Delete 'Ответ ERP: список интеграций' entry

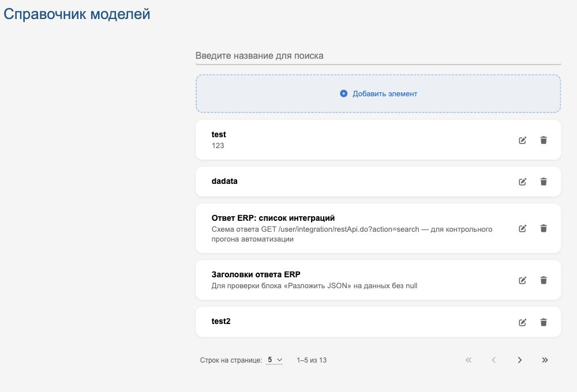pyautogui.click(x=544, y=228)
